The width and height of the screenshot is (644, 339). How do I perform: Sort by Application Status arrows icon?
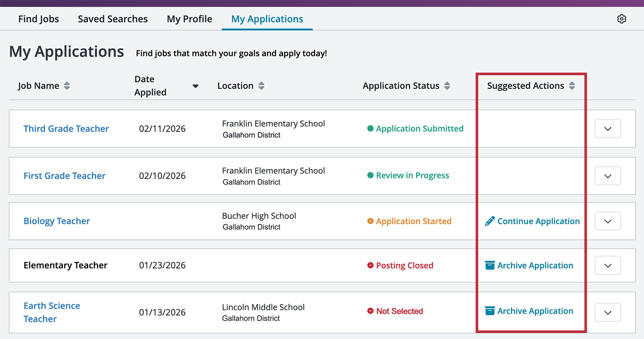pyautogui.click(x=447, y=86)
